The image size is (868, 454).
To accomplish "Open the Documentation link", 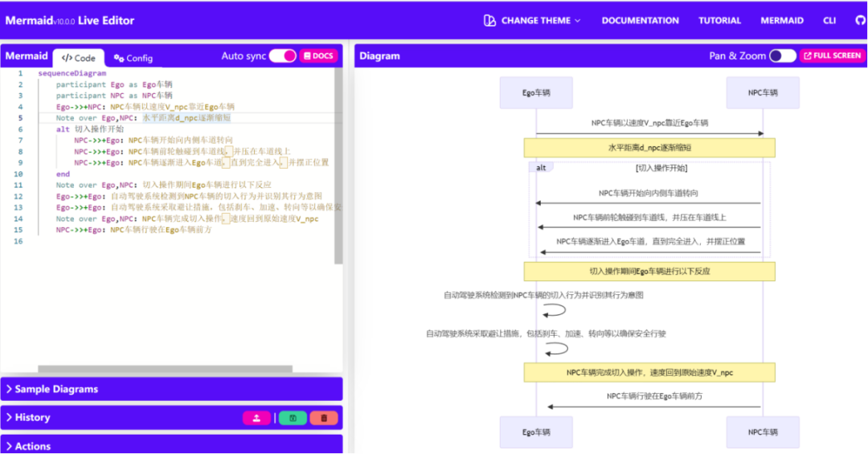I will point(640,20).
